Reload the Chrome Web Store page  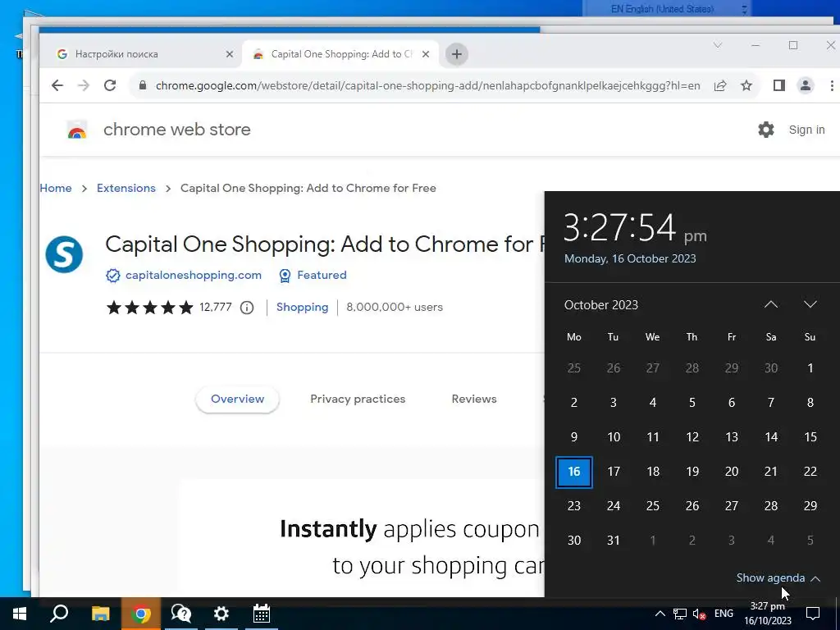[x=110, y=85]
